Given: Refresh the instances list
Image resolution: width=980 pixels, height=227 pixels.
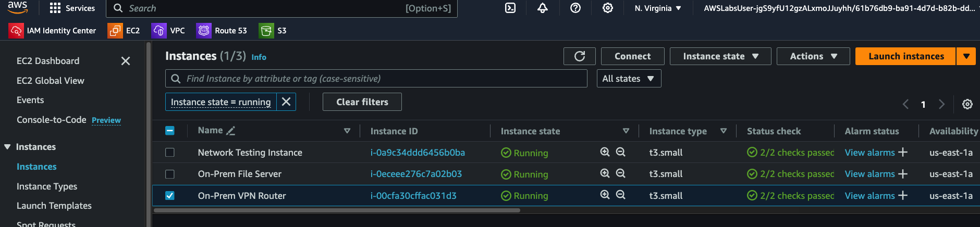Looking at the screenshot, I should 579,56.
